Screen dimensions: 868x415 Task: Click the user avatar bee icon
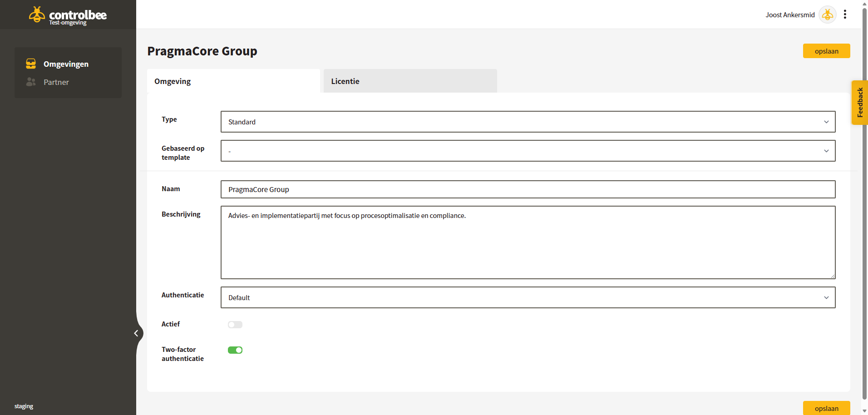point(828,15)
